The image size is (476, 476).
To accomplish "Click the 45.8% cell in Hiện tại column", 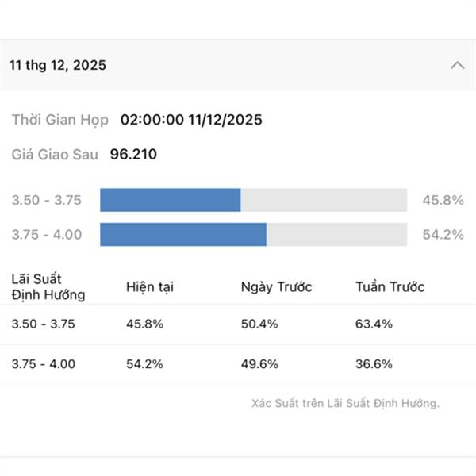I will point(144,324).
